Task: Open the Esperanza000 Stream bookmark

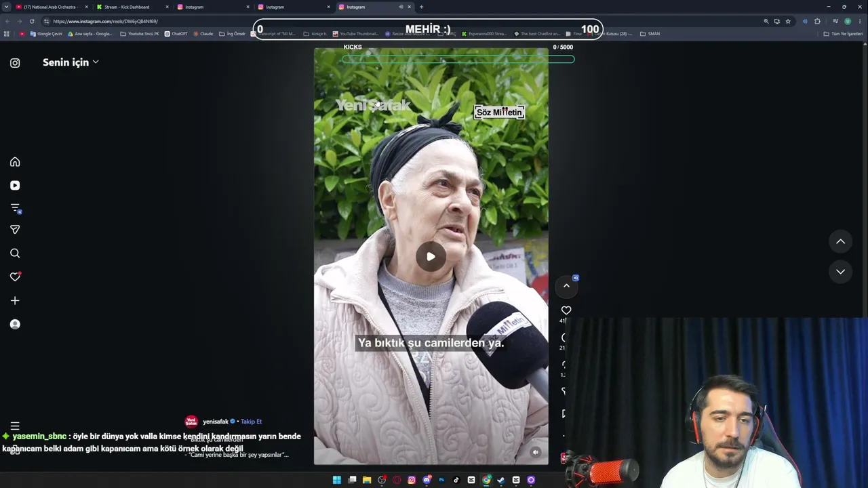Action: [x=484, y=33]
